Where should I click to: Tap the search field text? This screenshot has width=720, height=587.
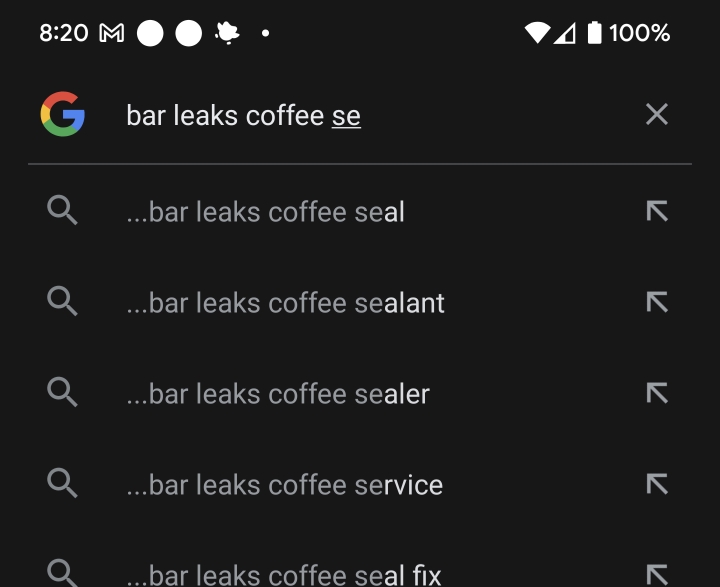[x=243, y=115]
